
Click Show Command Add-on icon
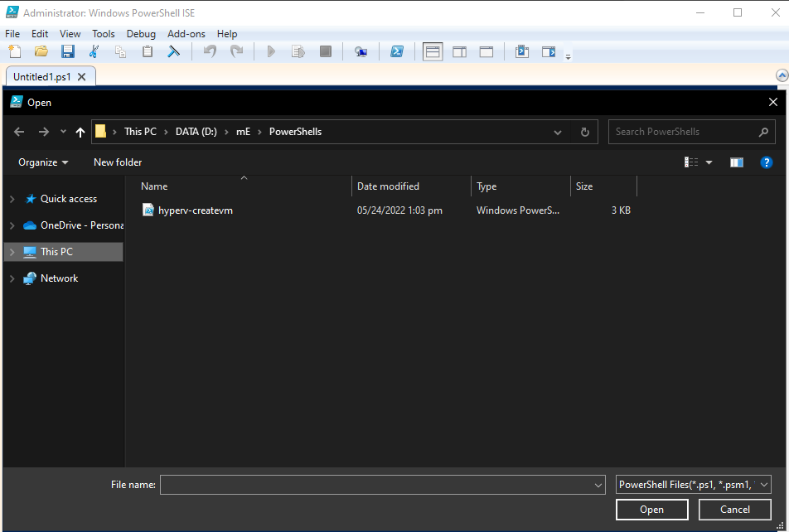(549, 51)
